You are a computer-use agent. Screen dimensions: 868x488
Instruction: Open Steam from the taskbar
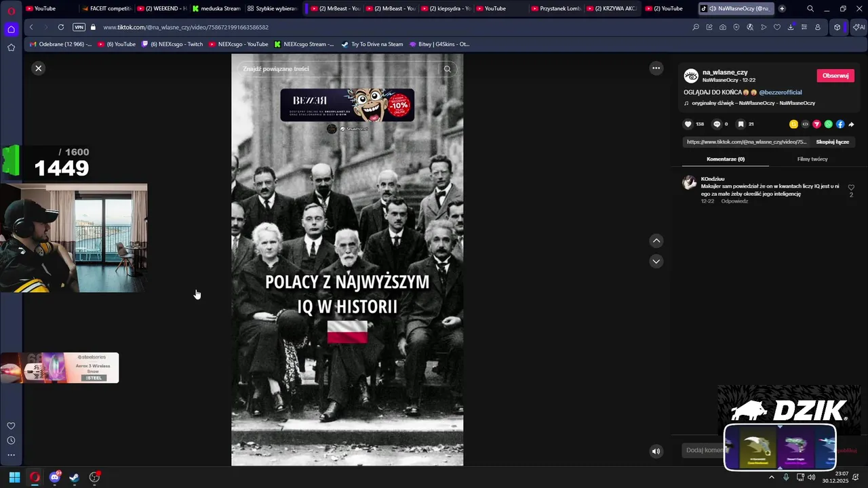pyautogui.click(x=74, y=477)
